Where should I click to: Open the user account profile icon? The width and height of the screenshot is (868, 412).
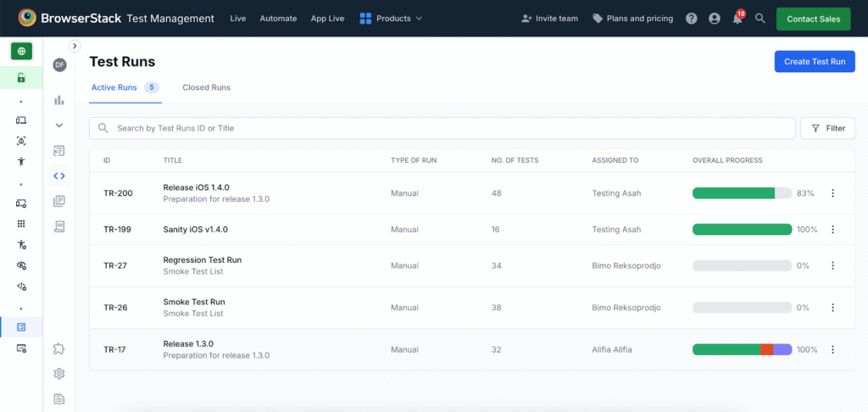[x=715, y=19]
